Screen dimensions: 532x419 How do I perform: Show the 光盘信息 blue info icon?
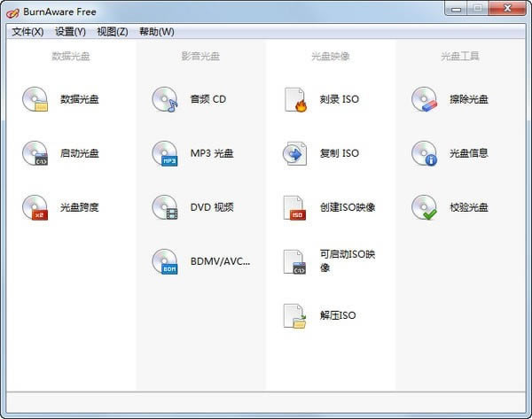pyautogui.click(x=425, y=153)
